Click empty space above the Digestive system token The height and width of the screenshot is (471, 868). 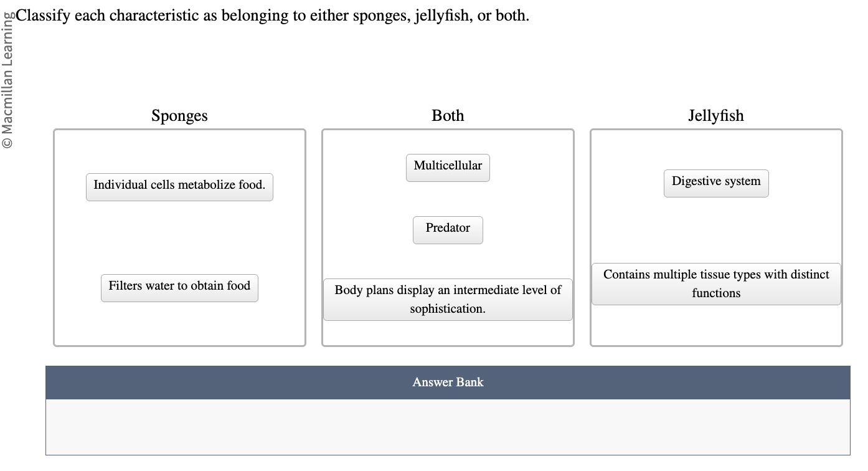tap(716, 150)
